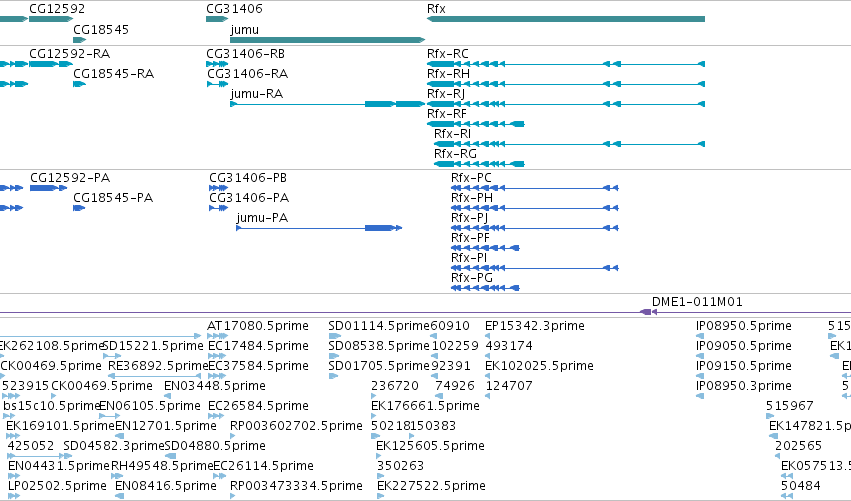Click the DME1-011M01 feature label
The image size is (851, 501).
(697, 302)
